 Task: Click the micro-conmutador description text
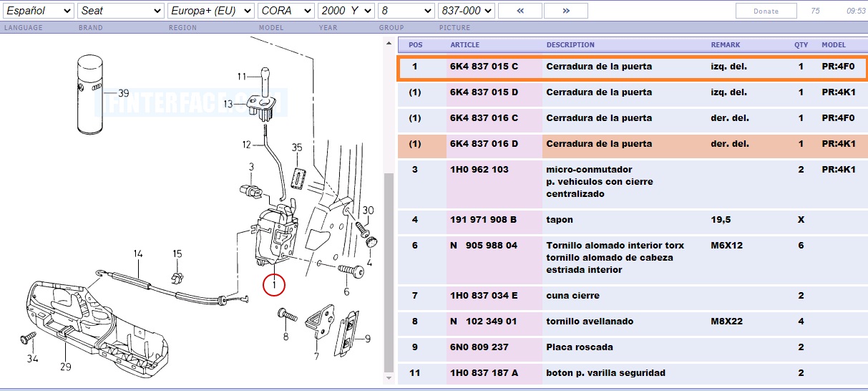(589, 170)
